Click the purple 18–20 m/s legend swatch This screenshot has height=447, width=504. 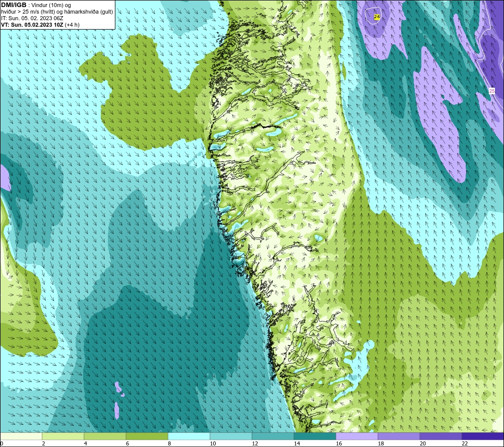click(399, 436)
